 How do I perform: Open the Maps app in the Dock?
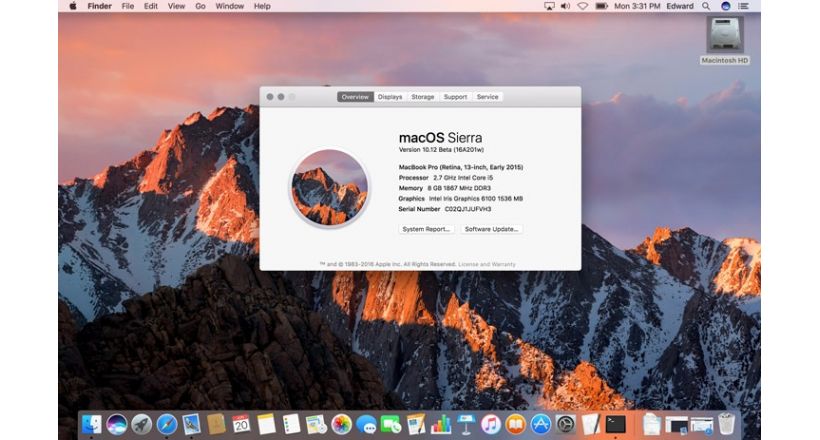coord(316,424)
